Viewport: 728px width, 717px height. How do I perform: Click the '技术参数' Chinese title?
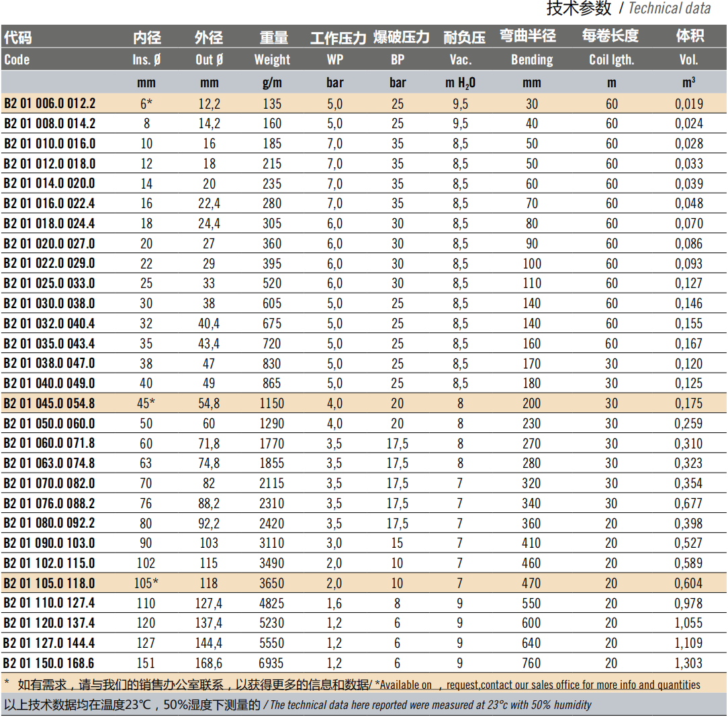(578, 8)
